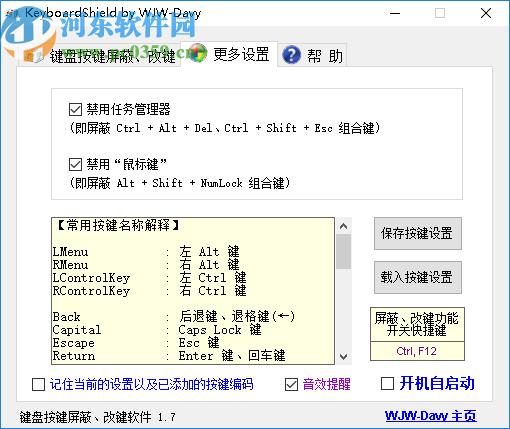The height and width of the screenshot is (429, 510).
Task: Click the Escape key explanation row
Action: tap(136, 343)
